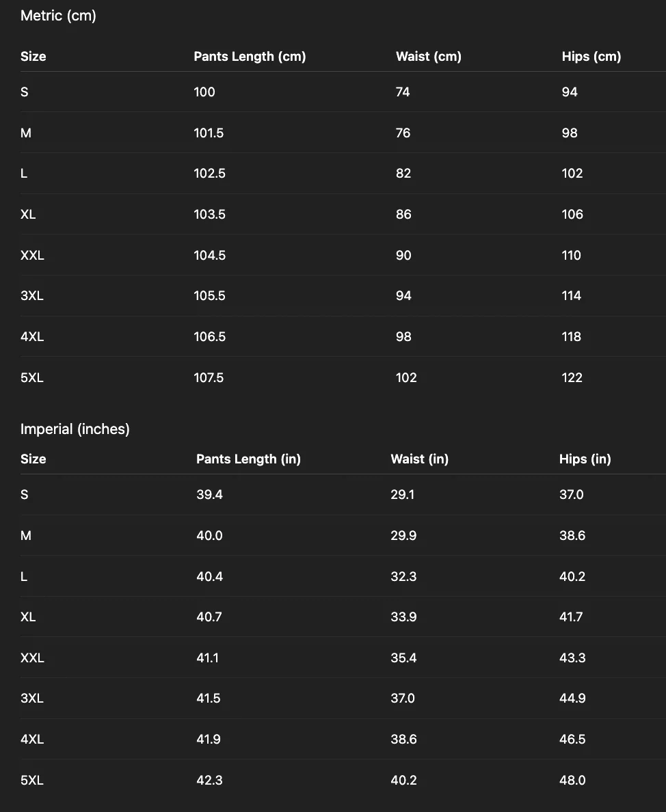Click the Imperial (inches) heading
666x812 pixels.
pyautogui.click(x=75, y=429)
